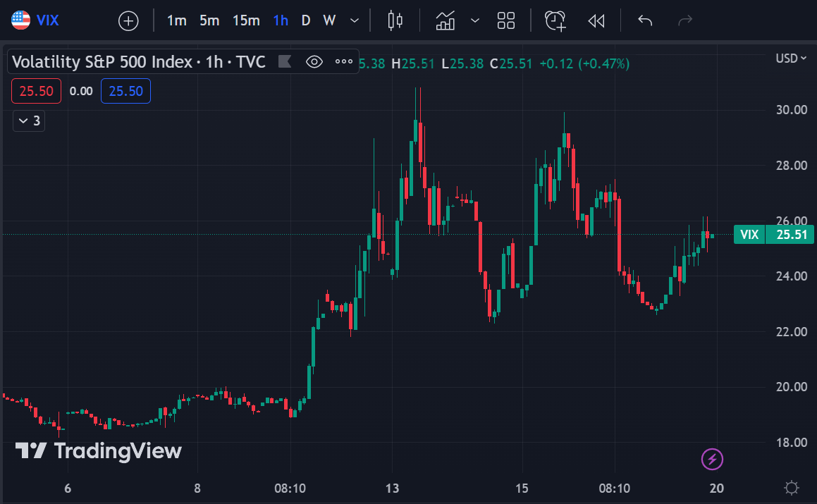Switch to the 1m timeframe
Screen dimensions: 817x504
(177, 21)
